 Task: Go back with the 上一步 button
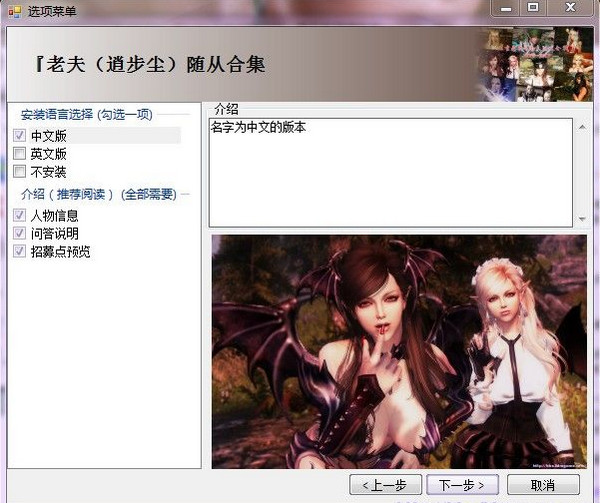[385, 485]
